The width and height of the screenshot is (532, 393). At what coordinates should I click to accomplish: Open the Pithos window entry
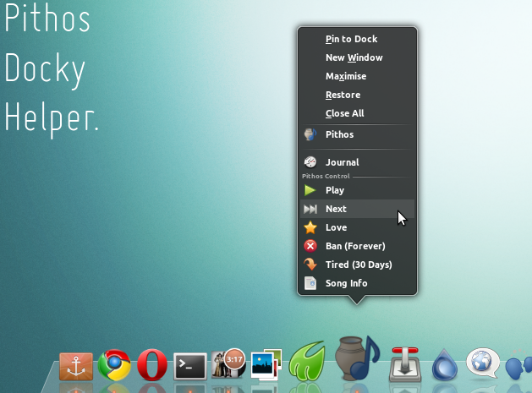point(357,134)
